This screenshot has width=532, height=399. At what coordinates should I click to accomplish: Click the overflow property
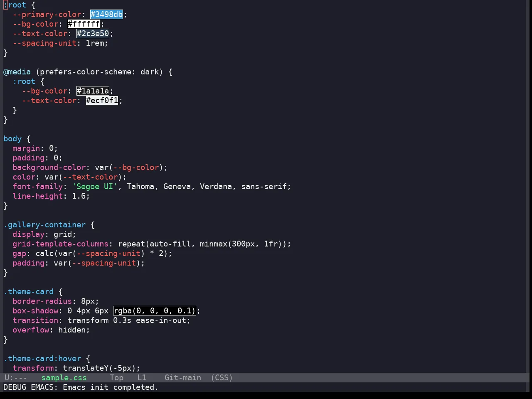pos(31,330)
